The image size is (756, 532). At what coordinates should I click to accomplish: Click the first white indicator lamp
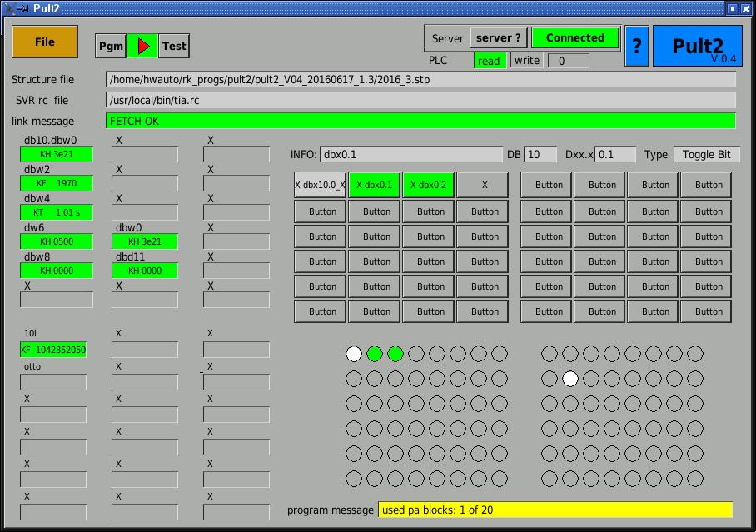pyautogui.click(x=354, y=354)
